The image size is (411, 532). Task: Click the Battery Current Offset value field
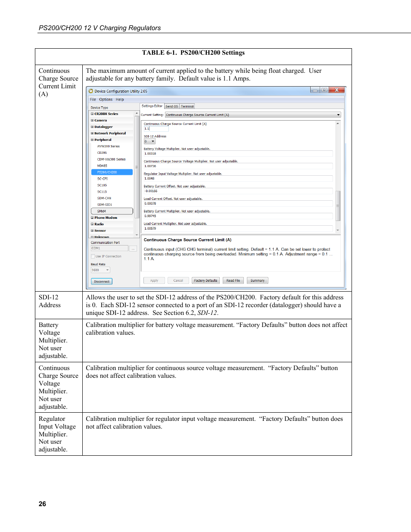(x=238, y=191)
